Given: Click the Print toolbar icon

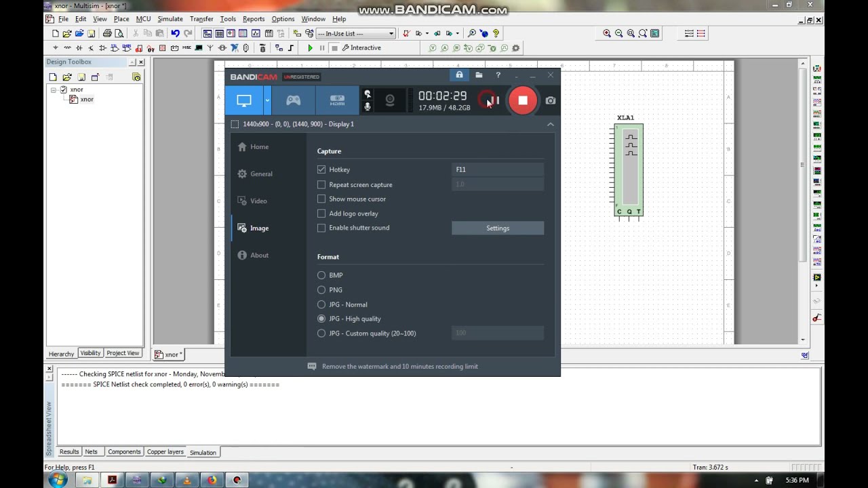Looking at the screenshot, I should coord(107,33).
